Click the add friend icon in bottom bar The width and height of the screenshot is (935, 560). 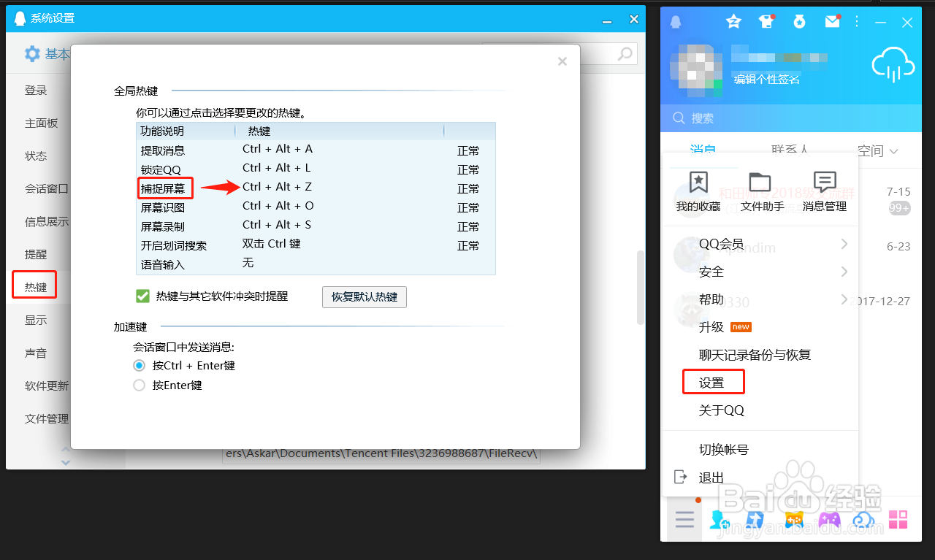(x=720, y=520)
